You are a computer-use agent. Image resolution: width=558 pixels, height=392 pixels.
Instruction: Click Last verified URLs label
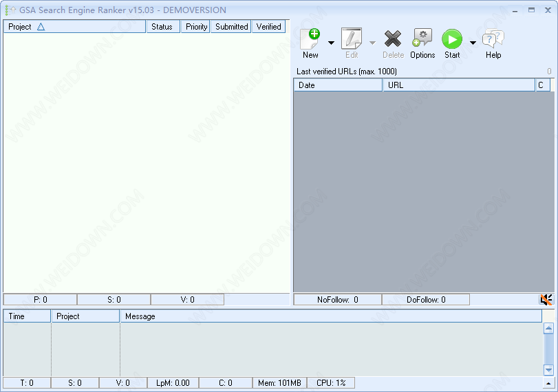tap(347, 71)
